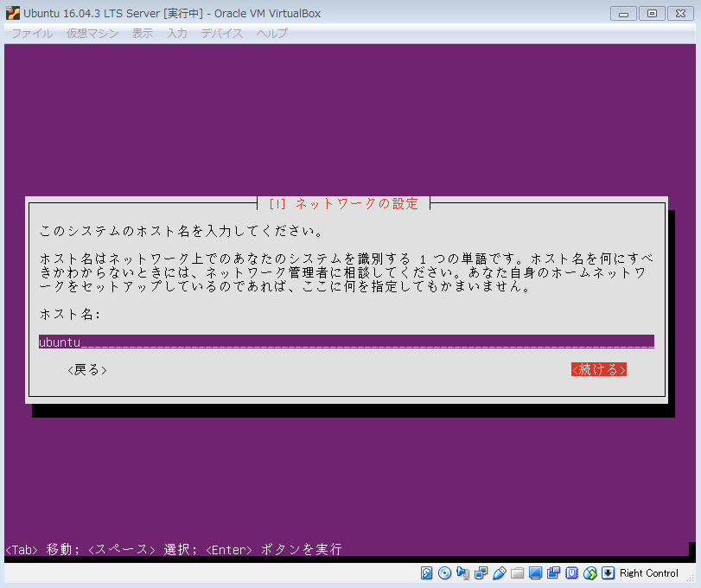The height and width of the screenshot is (588, 701).
Task: Click the display settings monitor icon
Action: coord(536,573)
